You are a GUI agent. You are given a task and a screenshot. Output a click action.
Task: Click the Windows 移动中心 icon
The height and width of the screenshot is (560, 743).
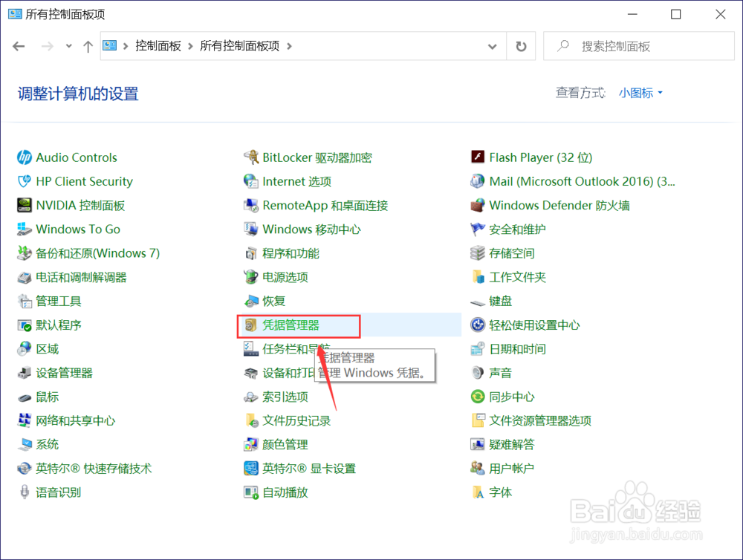(x=250, y=229)
